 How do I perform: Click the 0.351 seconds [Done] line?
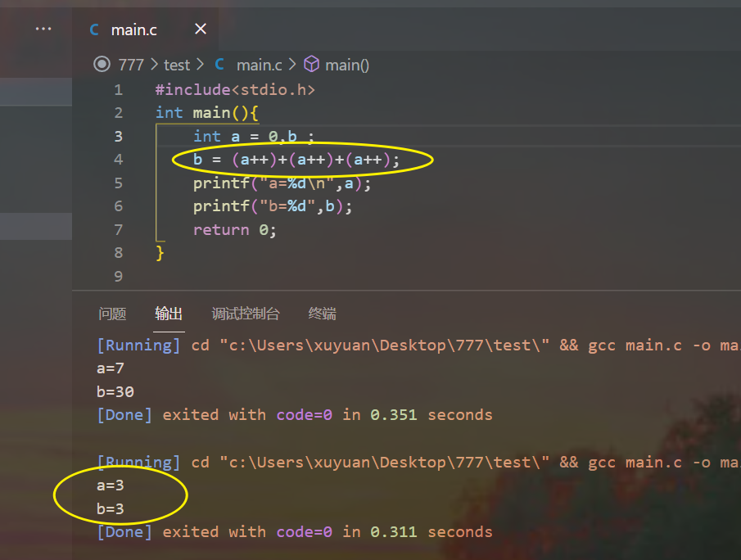click(x=295, y=415)
